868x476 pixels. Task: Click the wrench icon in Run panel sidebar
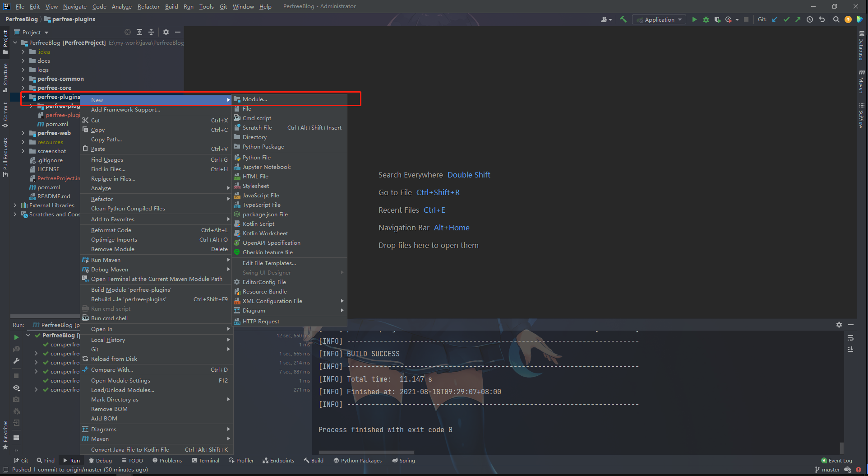click(x=16, y=361)
